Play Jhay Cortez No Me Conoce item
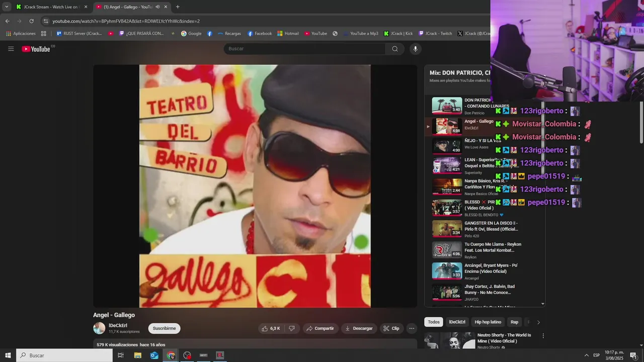Image resolution: width=644 pixels, height=362 pixels. pyautogui.click(x=485, y=292)
